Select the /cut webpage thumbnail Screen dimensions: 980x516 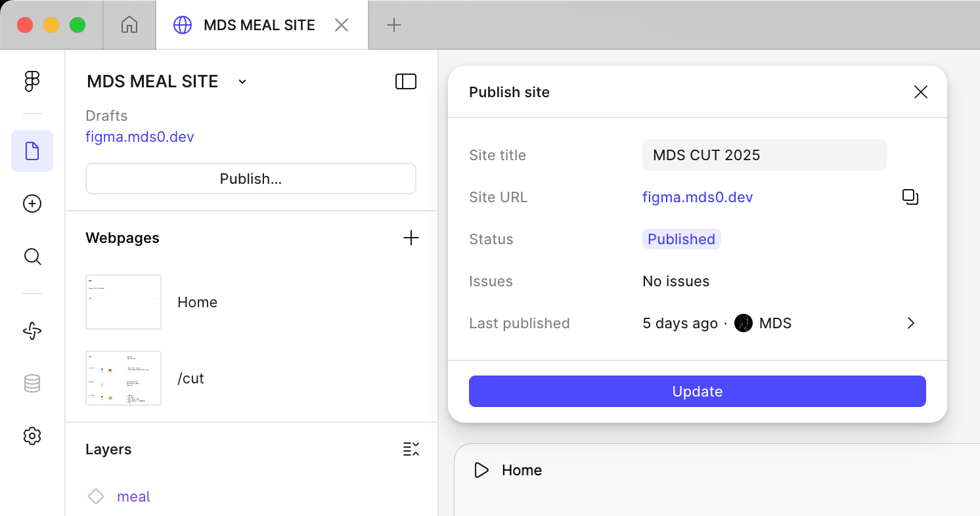pos(123,378)
